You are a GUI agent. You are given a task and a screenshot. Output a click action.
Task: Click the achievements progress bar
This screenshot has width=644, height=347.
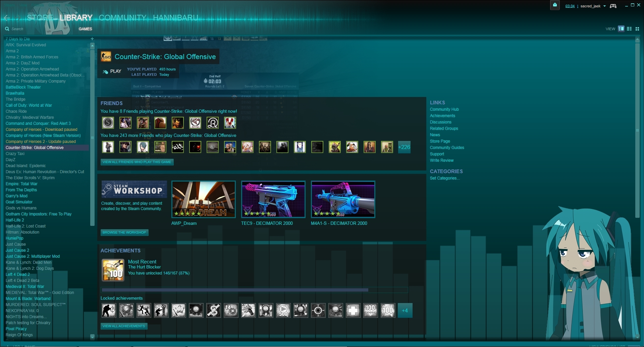(254, 290)
